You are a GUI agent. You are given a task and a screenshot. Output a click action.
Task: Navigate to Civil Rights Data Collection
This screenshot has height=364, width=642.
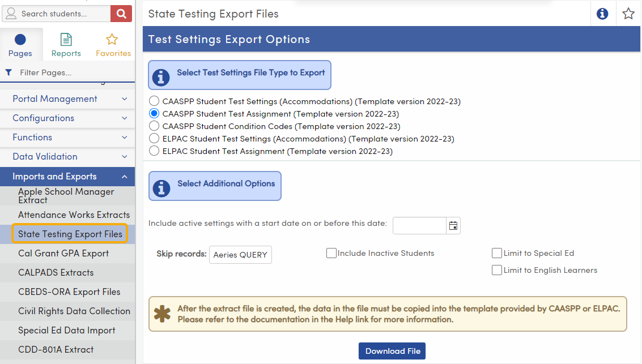point(74,311)
